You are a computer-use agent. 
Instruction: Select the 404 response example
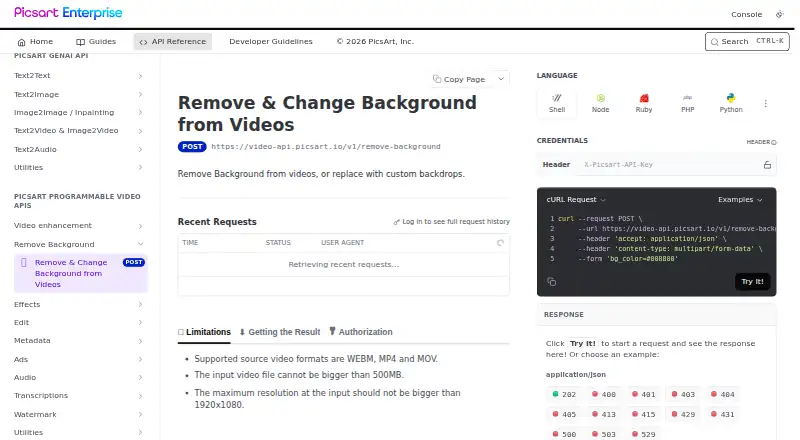pos(722,395)
